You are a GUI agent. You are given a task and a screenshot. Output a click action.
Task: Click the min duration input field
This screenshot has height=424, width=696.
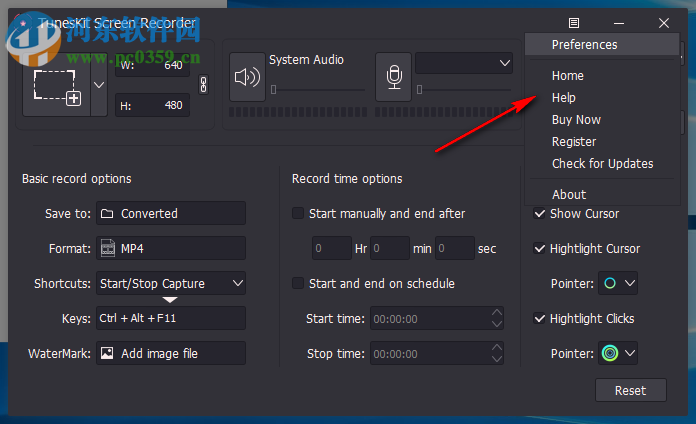coord(390,248)
